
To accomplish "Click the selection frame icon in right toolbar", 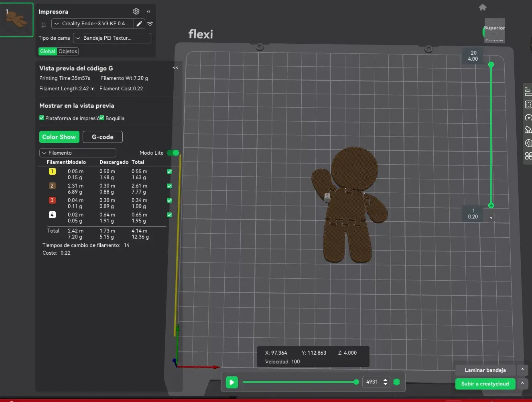I will (528, 105).
